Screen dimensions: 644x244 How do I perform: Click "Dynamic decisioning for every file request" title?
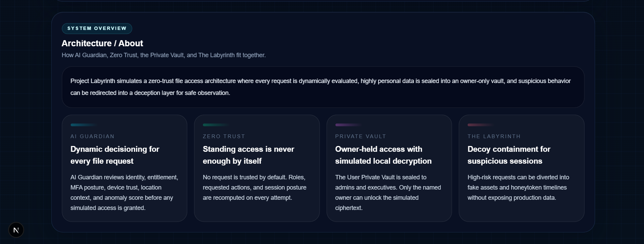pos(115,155)
